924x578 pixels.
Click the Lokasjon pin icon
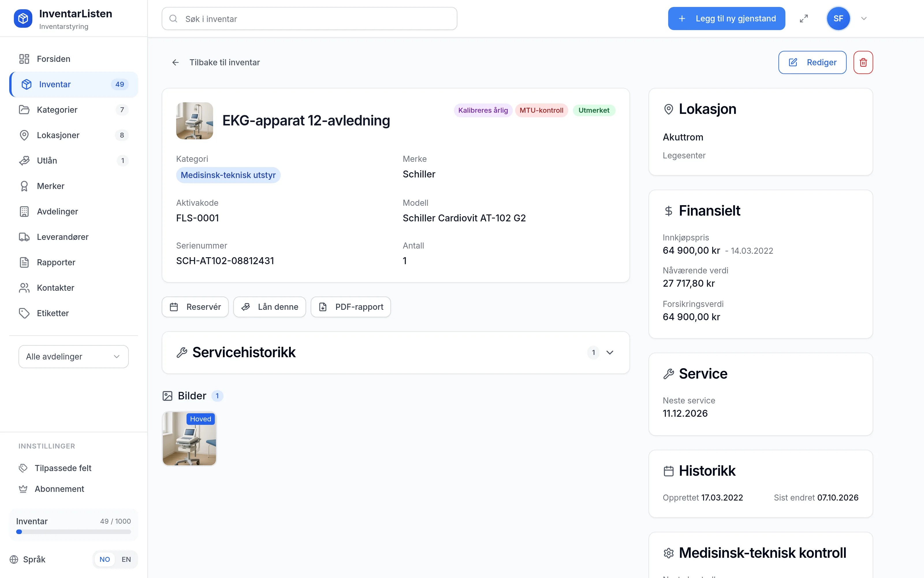(668, 109)
